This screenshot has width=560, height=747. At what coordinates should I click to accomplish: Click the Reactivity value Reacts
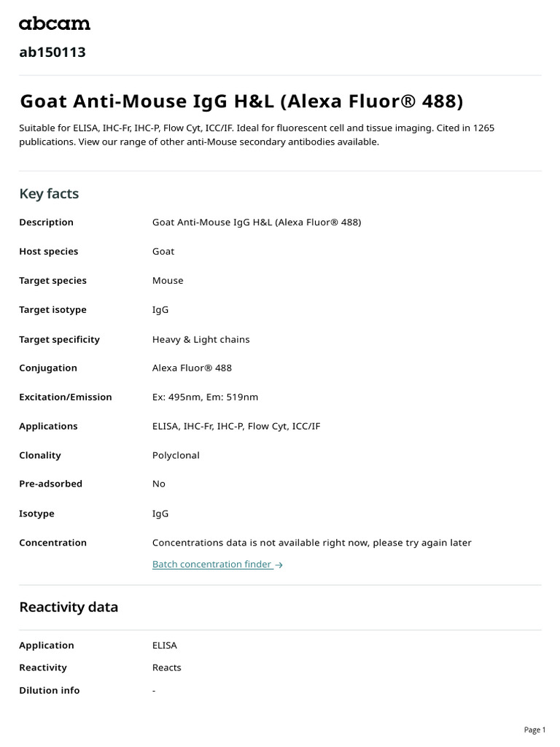pos(166,667)
